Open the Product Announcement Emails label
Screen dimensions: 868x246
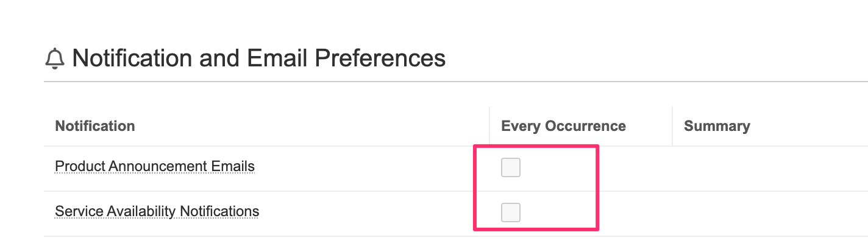tap(155, 166)
